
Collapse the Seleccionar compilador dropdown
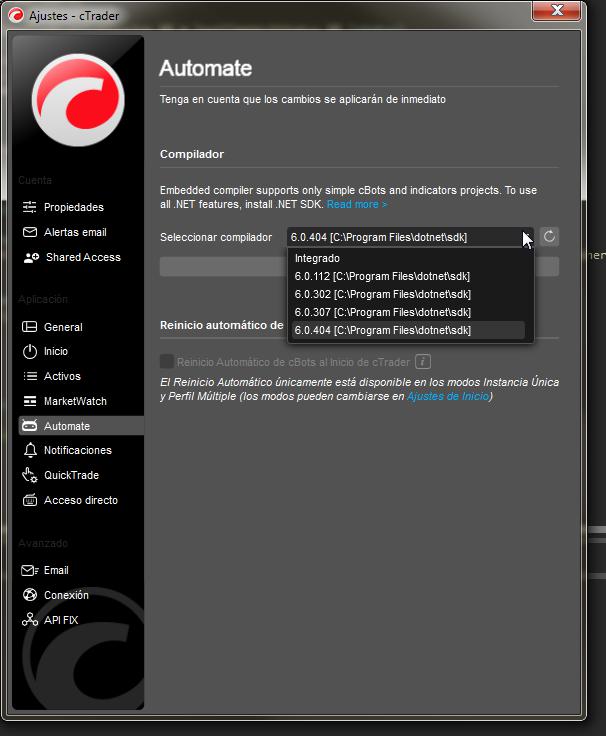410,237
